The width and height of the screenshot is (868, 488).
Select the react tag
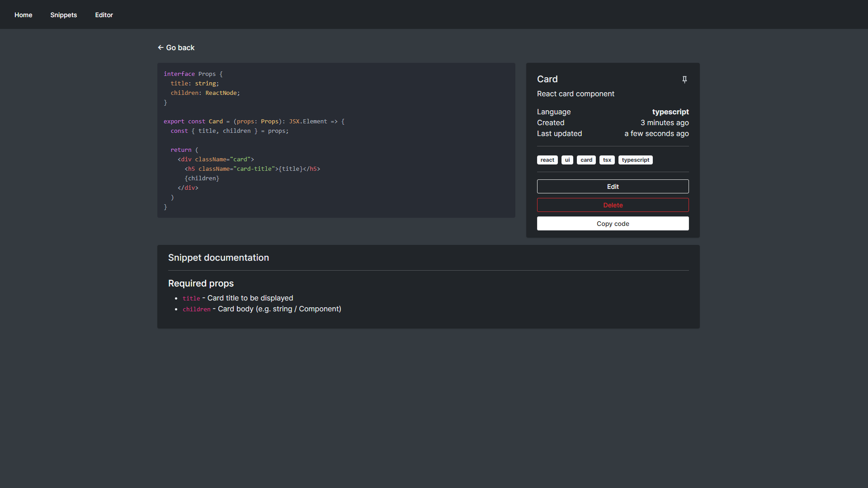(547, 160)
